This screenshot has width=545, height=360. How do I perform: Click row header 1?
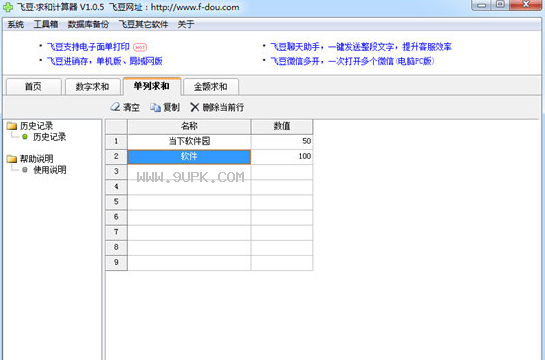pyautogui.click(x=116, y=141)
